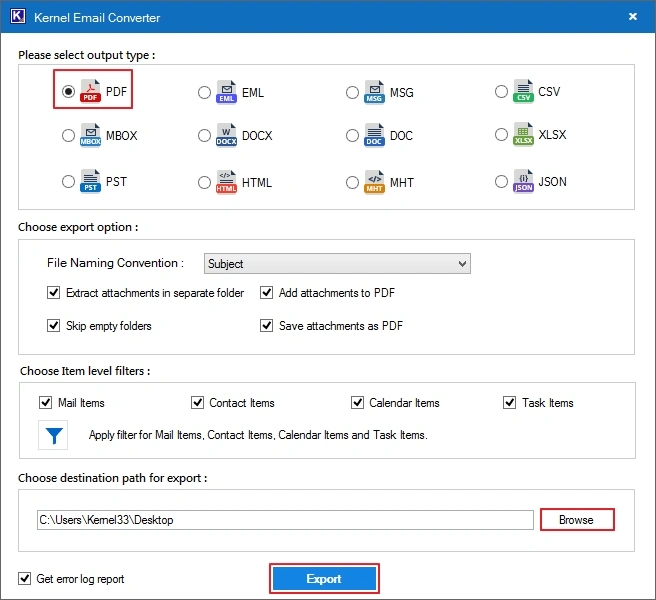Screen dimensions: 656x600
Task: Select the HTML output radio button
Action: (204, 182)
